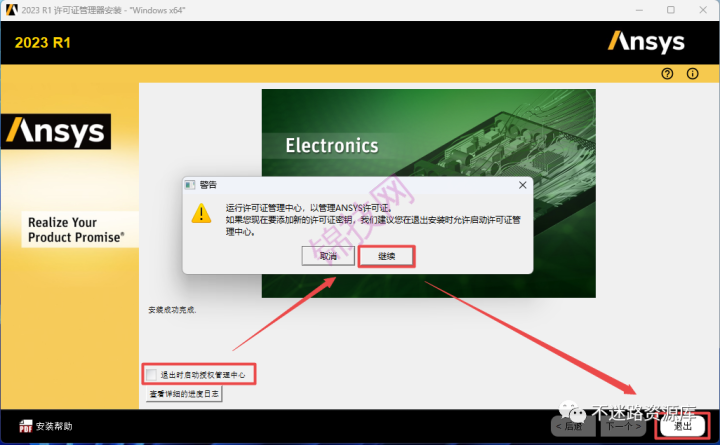Click the 下一个 next button
This screenshot has width=720, height=445.
click(624, 426)
